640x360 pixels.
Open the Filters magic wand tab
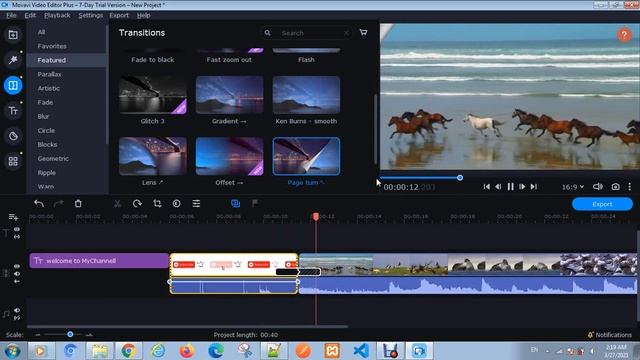[x=13, y=60]
